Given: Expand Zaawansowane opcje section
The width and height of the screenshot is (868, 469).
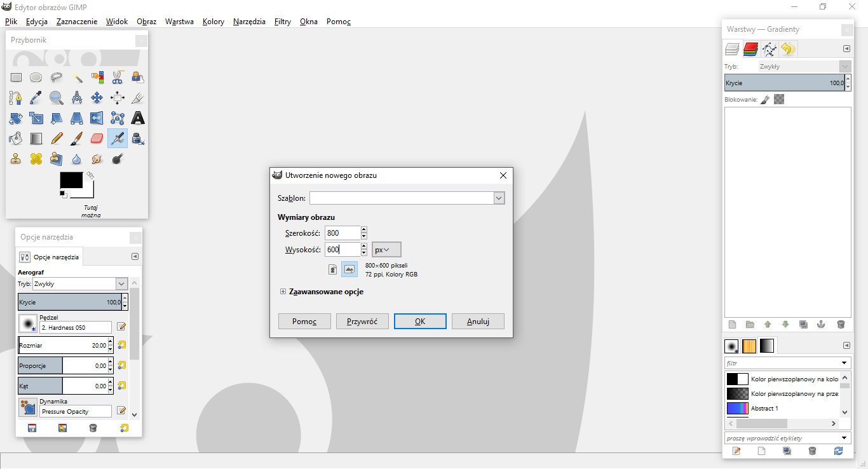Looking at the screenshot, I should click(x=283, y=292).
